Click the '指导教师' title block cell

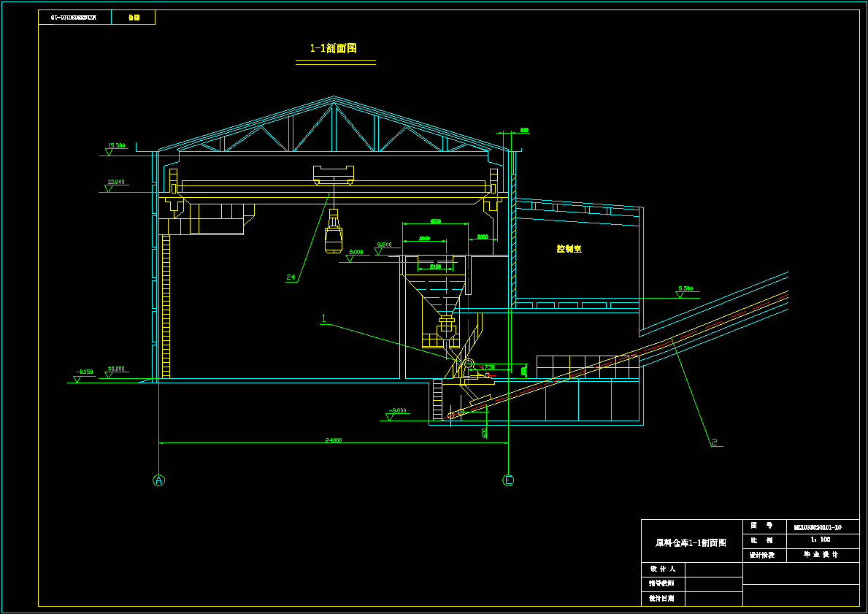click(x=663, y=583)
